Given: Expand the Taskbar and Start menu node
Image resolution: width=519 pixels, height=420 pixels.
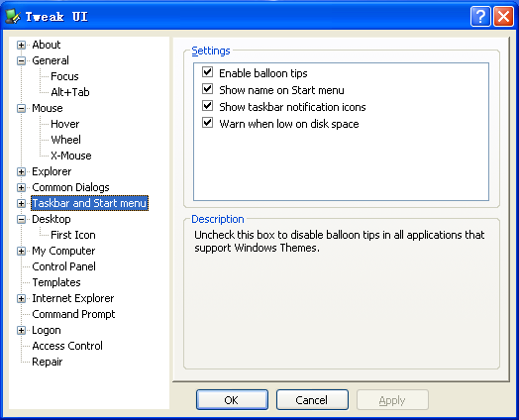Looking at the screenshot, I should pos(21,203).
